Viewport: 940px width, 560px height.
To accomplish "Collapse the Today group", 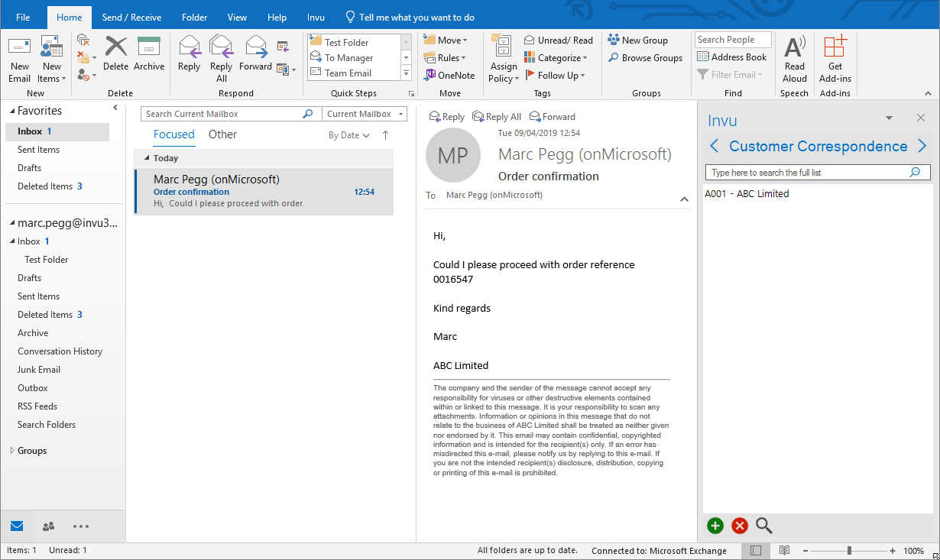I will click(147, 158).
